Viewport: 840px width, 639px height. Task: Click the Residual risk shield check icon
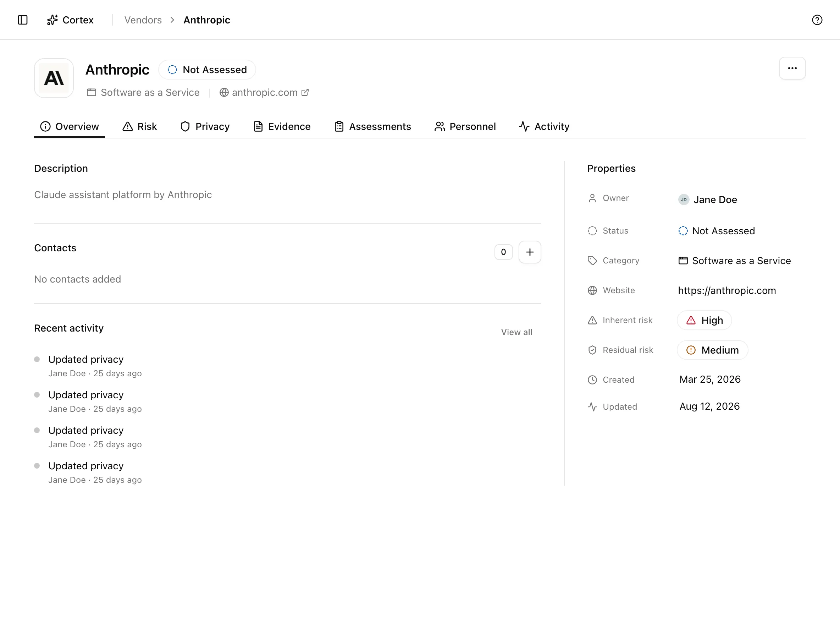[592, 350]
